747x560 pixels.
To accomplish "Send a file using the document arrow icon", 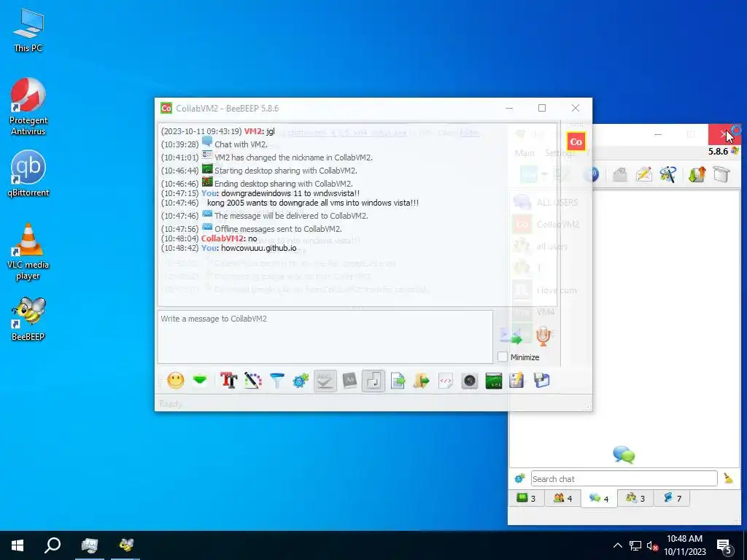I will point(398,381).
